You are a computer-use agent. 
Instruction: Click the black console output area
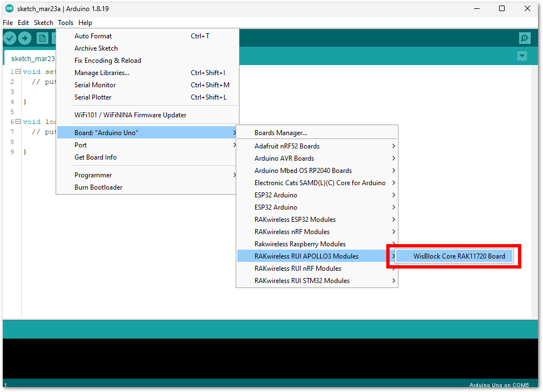pyautogui.click(x=270, y=359)
